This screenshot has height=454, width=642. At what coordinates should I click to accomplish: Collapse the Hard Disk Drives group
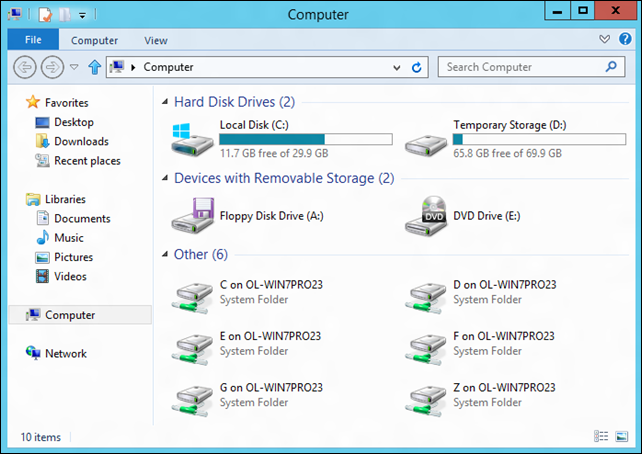tap(164, 102)
